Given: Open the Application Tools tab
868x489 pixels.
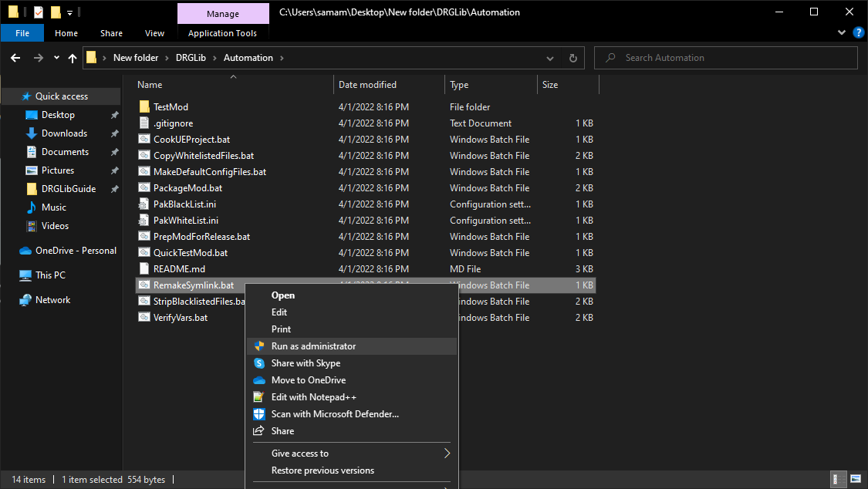Looking at the screenshot, I should 222,33.
